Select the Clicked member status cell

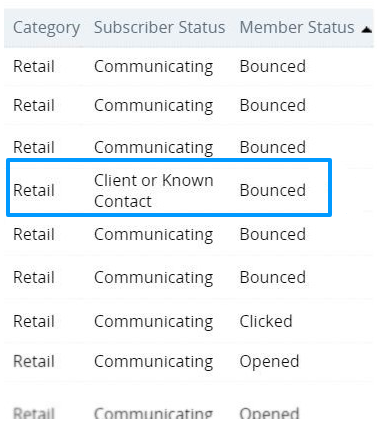pyautogui.click(x=266, y=321)
